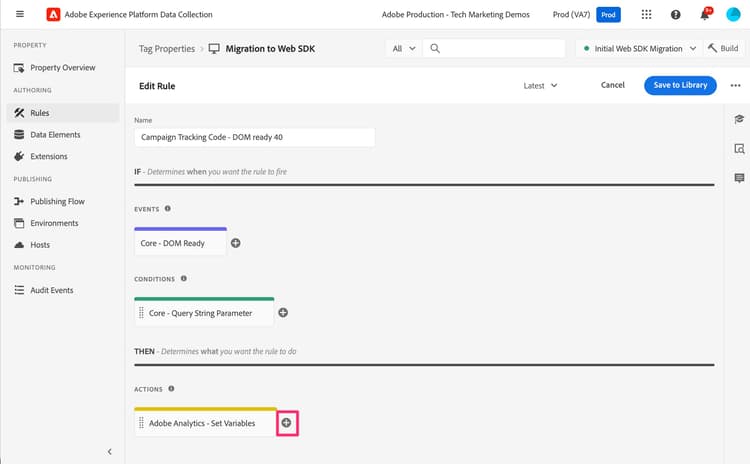The width and height of the screenshot is (750, 464).
Task: Open Publishing Flow from sidebar
Action: click(57, 201)
